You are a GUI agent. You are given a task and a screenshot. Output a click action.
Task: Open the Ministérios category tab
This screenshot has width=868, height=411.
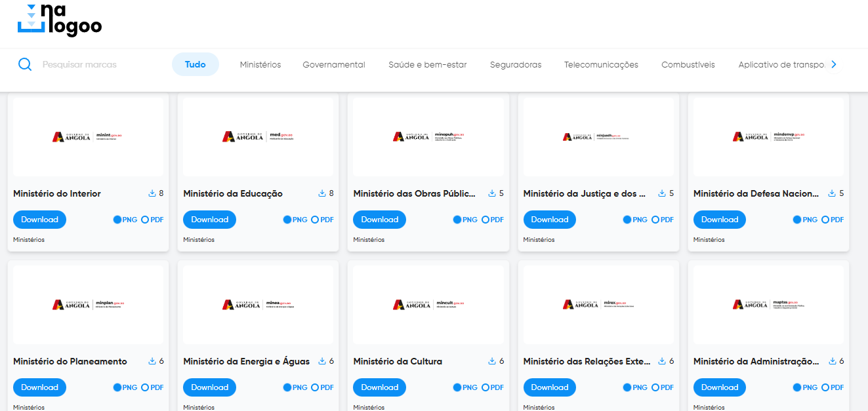click(x=260, y=64)
